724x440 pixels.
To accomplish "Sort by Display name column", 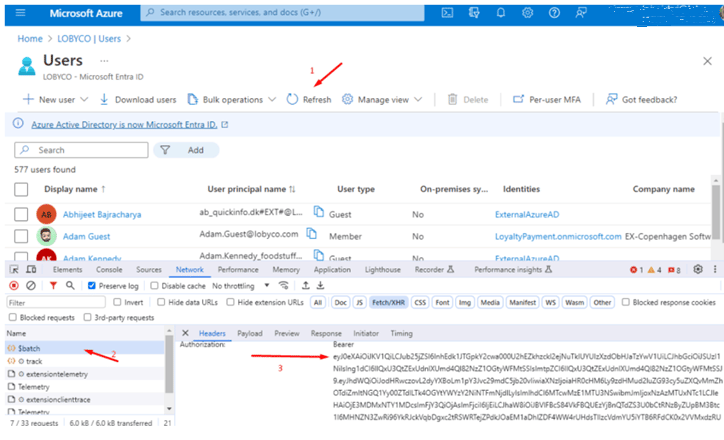I will (x=75, y=189).
